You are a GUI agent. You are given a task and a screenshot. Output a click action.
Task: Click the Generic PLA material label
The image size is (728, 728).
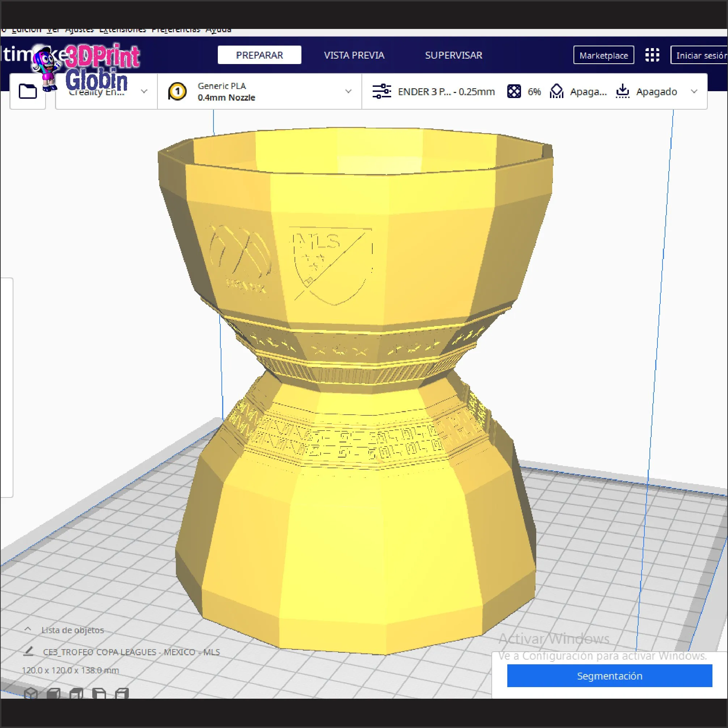(222, 86)
